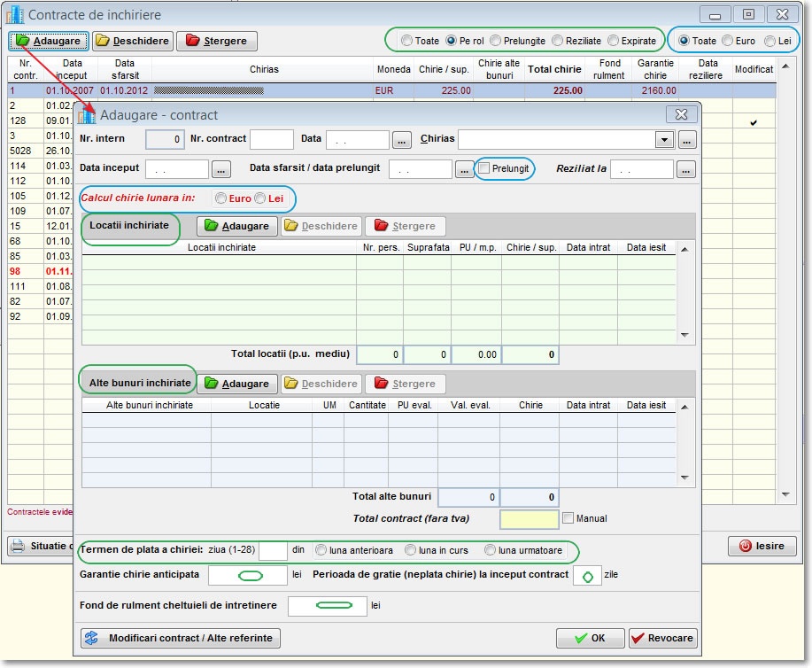Viewport: 812px width, 668px height.
Task: Click the browse button next to Chirias
Action: click(686, 140)
